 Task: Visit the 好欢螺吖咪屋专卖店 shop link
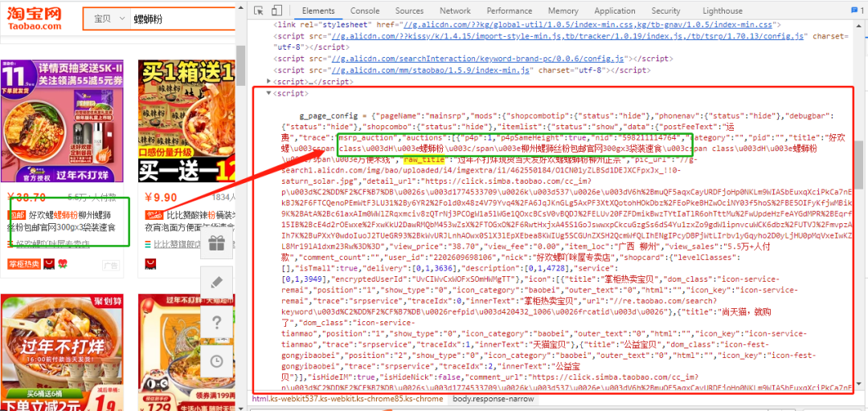pos(52,244)
